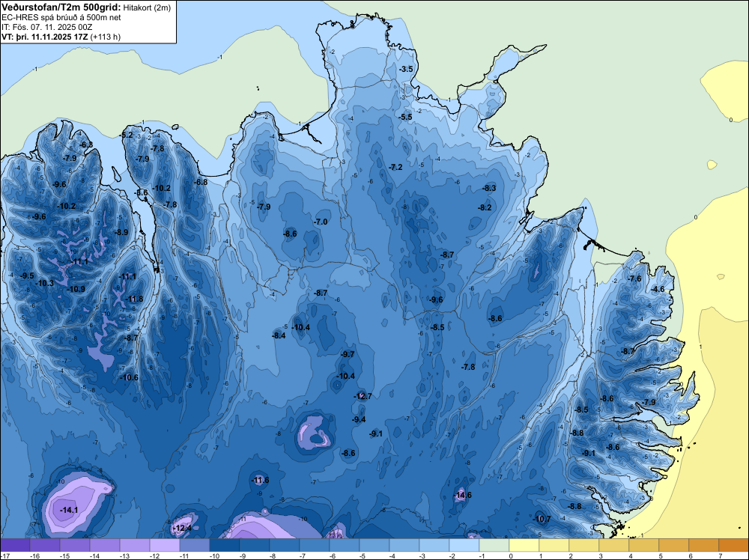The image size is (749, 560).
Task: Pick the legend swatch between -17 and -16
Action: click(15, 545)
